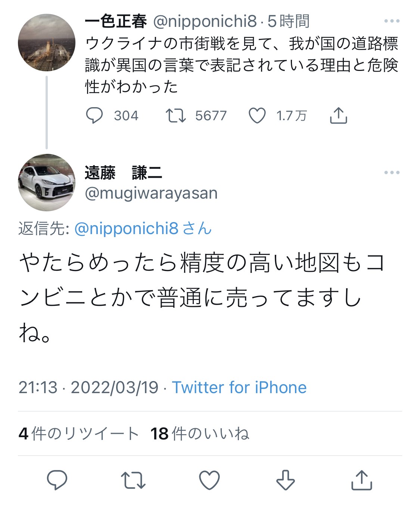Open more options for 一色正春's tweet
Viewport: 420px width, 507px height.
pyautogui.click(x=392, y=21)
